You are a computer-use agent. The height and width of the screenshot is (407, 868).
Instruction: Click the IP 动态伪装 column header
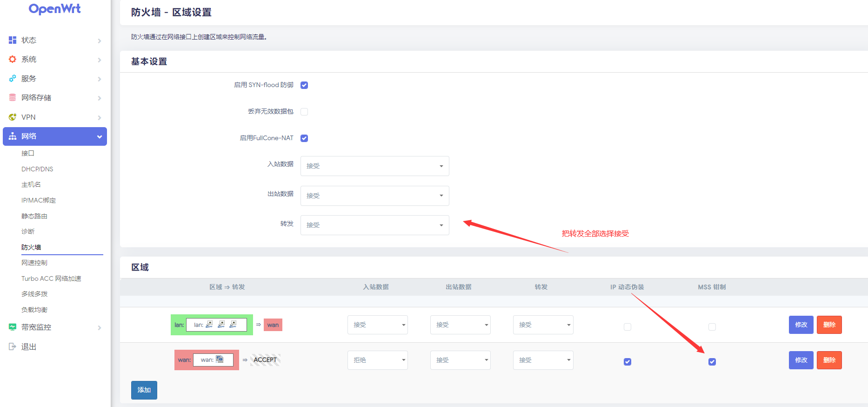[628, 287]
